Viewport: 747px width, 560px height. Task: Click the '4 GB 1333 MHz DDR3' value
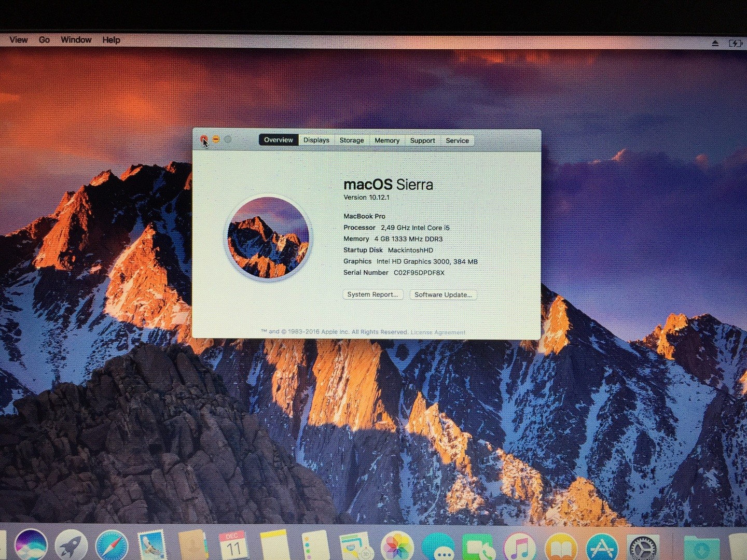pyautogui.click(x=408, y=239)
